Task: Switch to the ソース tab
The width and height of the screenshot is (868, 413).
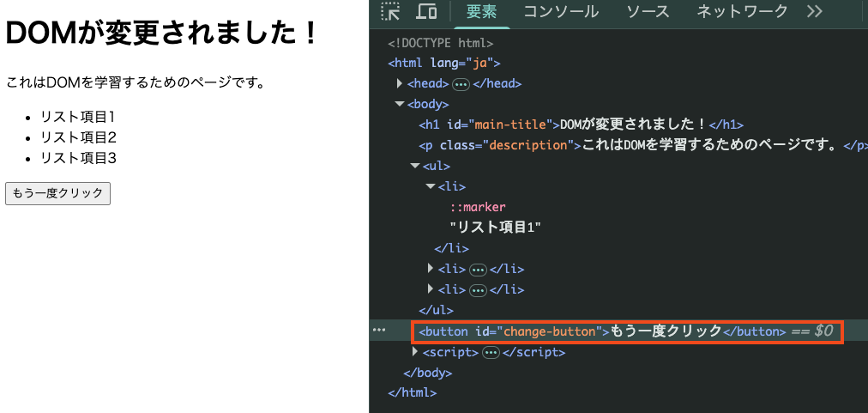Action: 648,12
